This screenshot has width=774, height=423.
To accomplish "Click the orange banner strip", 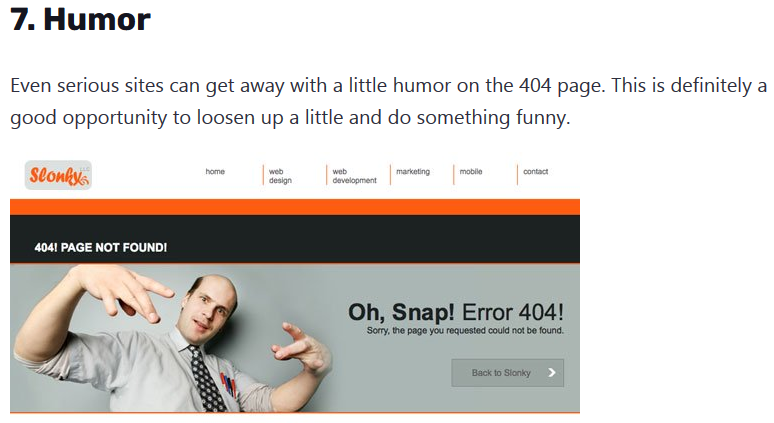I will pyautogui.click(x=295, y=207).
